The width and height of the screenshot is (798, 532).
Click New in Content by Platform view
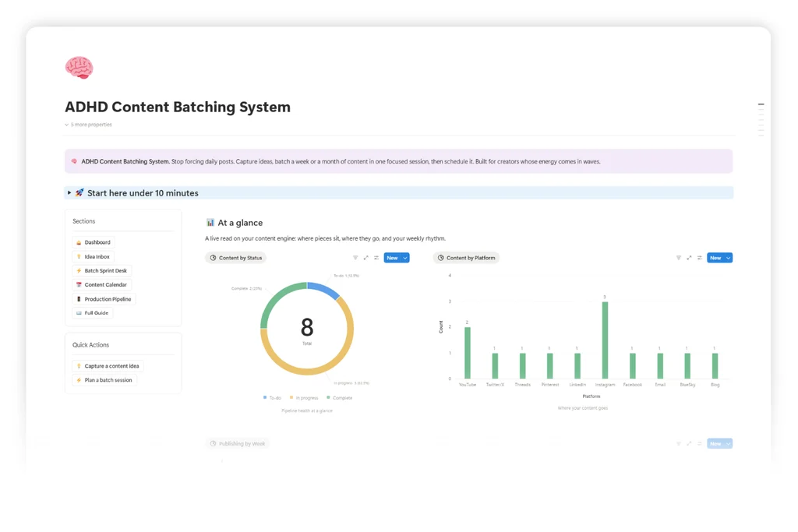click(x=715, y=258)
